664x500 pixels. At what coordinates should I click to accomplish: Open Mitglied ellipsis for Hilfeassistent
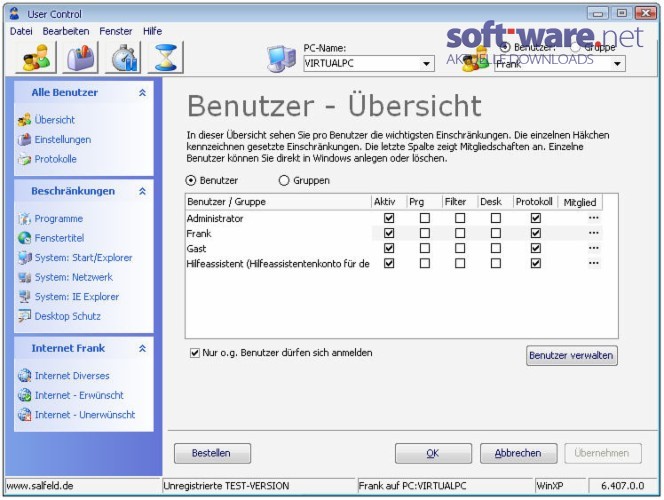pyautogui.click(x=593, y=263)
